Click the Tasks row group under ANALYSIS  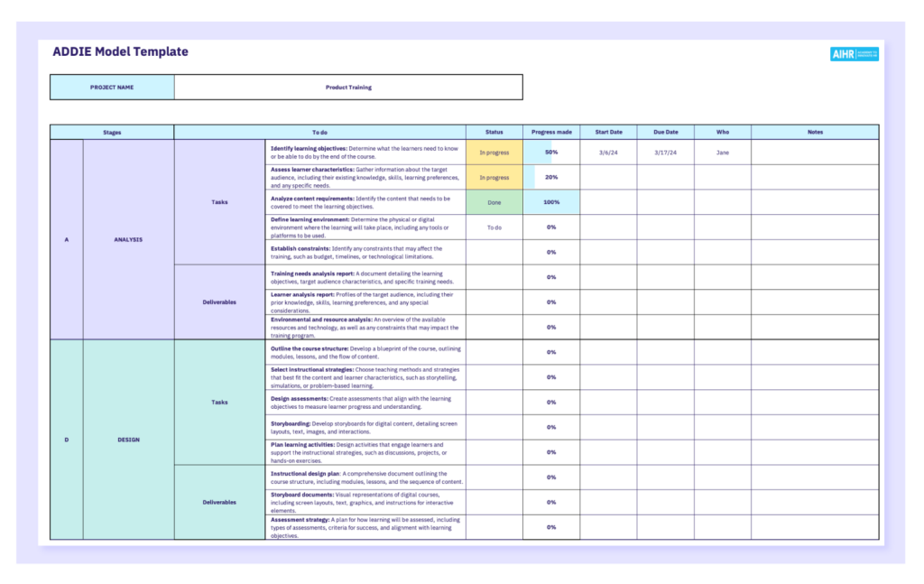point(219,202)
